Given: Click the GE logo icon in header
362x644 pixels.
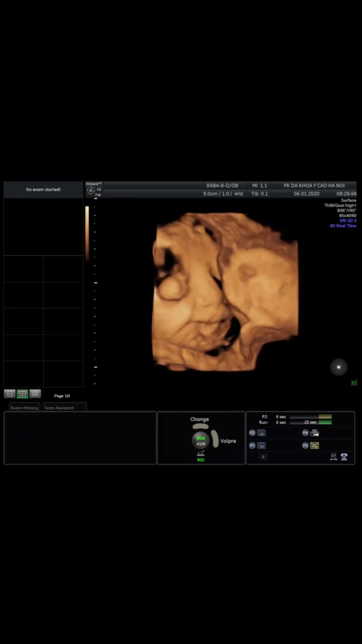Looking at the screenshot, I should point(91,191).
